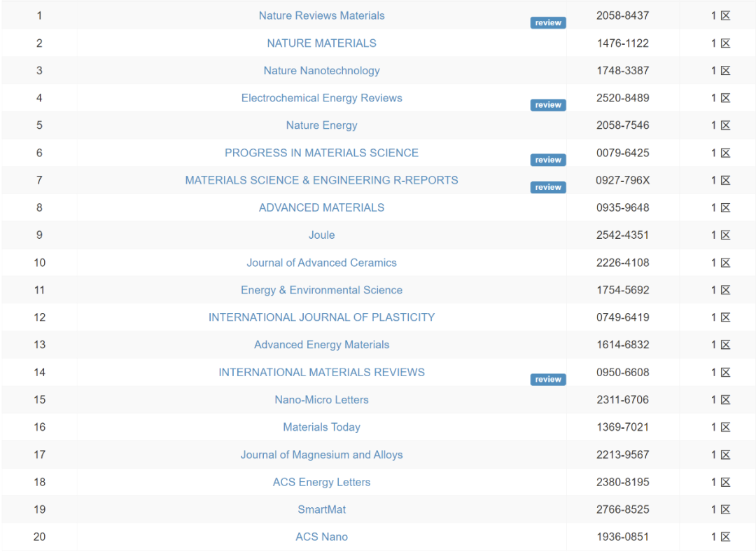Screen dimensions: 756x552
Task: Click zone icon in Nature Reviews Materials row
Action: click(726, 16)
